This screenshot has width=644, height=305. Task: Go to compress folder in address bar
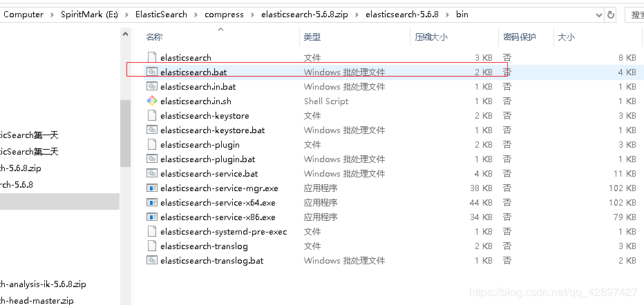[x=225, y=14]
